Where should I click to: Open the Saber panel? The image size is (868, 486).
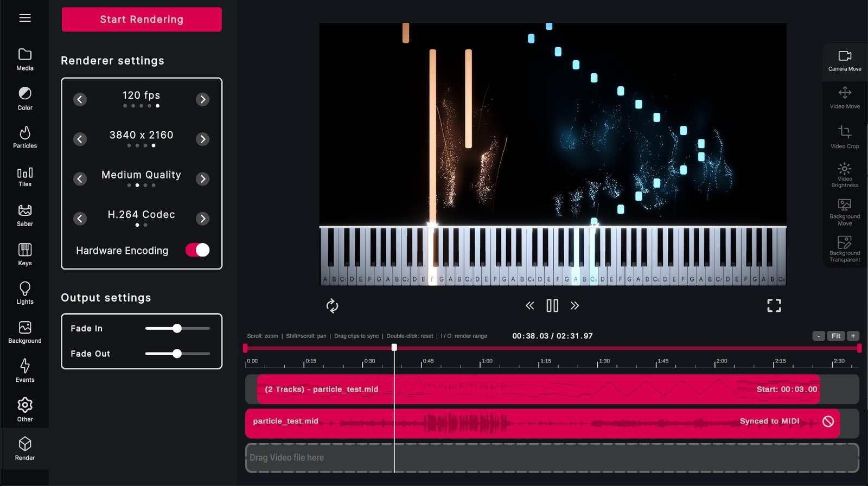[x=25, y=215]
